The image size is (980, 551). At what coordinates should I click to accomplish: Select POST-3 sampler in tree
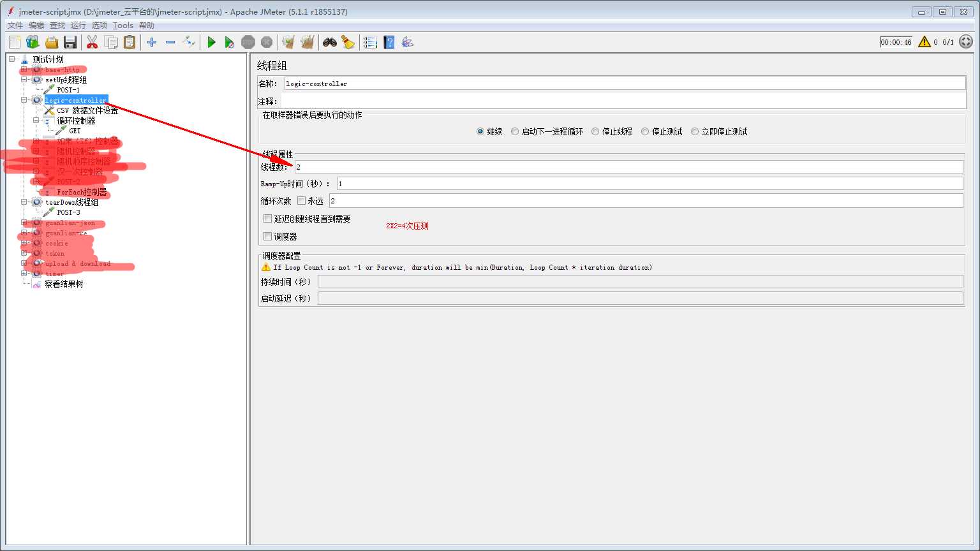[68, 212]
